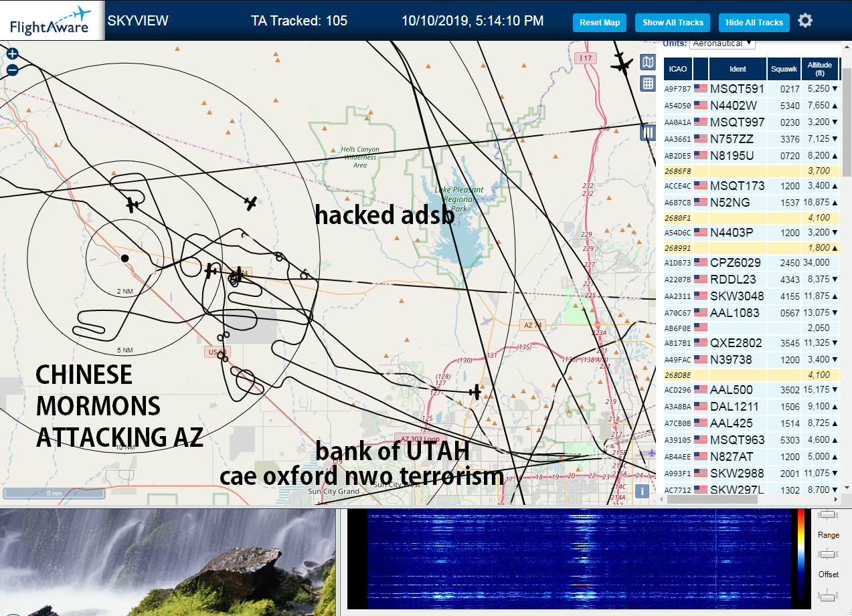Viewport: 852px width, 616px height.
Task: Click the US flag beside CPZ6029
Action: tap(701, 262)
